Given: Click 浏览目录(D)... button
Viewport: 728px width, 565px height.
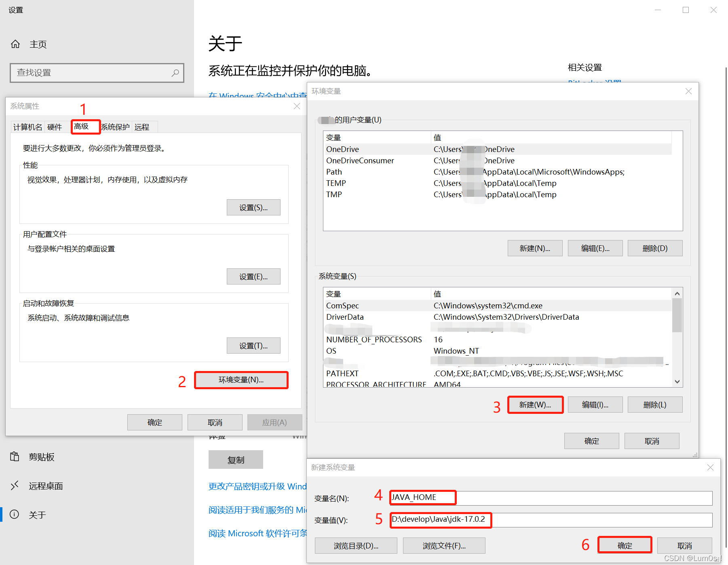Looking at the screenshot, I should (356, 546).
